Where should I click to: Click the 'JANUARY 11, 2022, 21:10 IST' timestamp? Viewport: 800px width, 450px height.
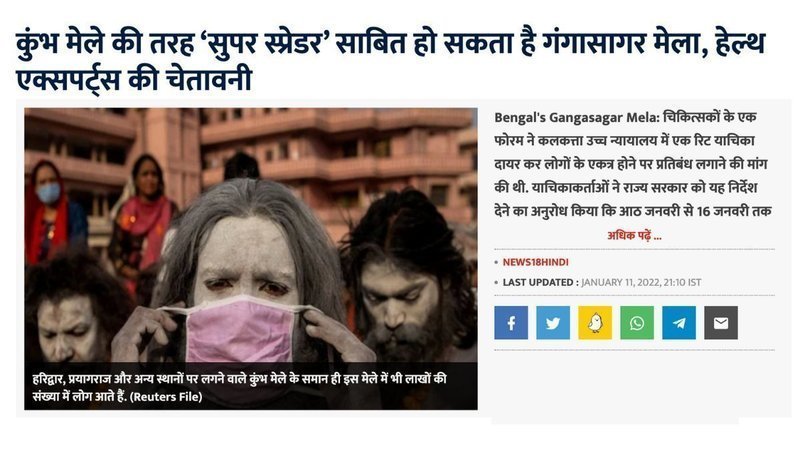point(641,282)
